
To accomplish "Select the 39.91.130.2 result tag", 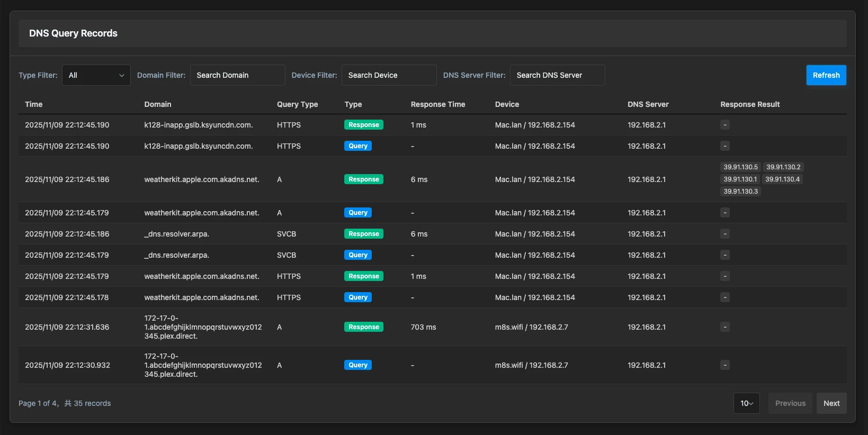I will (783, 167).
